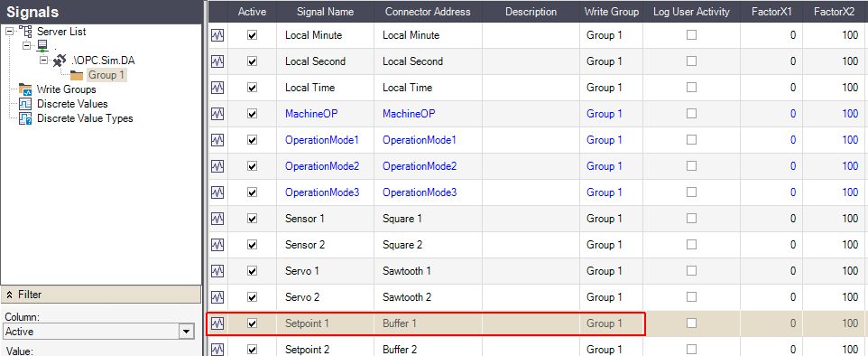Enable Log User Activity for OperationMode1
The image size is (868, 356).
[x=691, y=140]
